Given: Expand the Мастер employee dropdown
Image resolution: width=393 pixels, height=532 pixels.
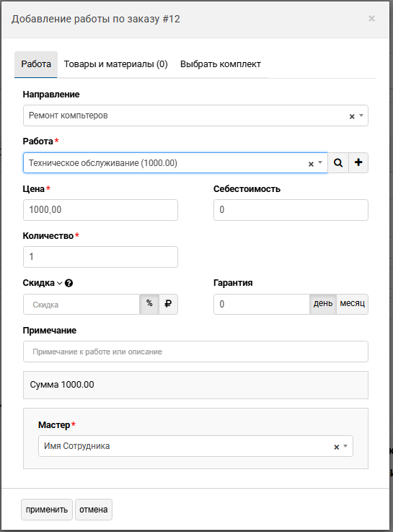Looking at the screenshot, I should (345, 446).
